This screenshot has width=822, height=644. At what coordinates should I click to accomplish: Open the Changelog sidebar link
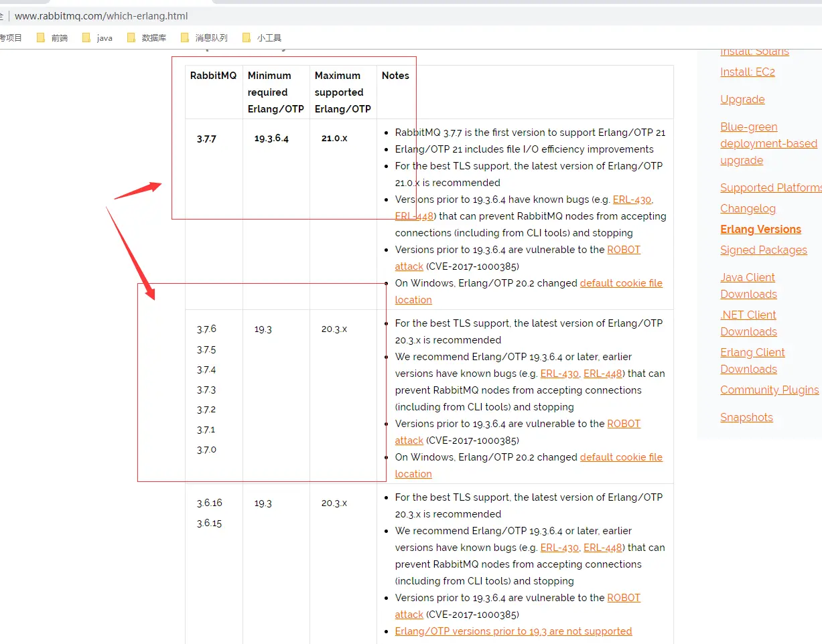(748, 208)
